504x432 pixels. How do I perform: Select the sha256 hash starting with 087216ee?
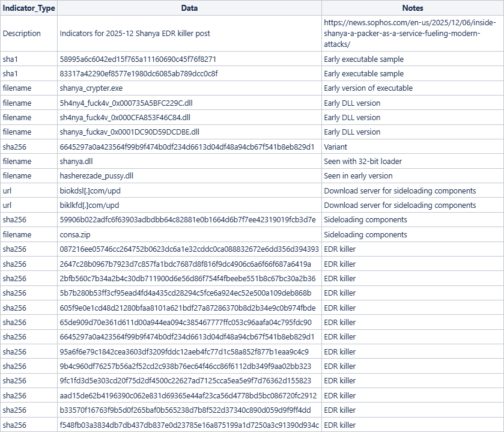pyautogui.click(x=189, y=249)
